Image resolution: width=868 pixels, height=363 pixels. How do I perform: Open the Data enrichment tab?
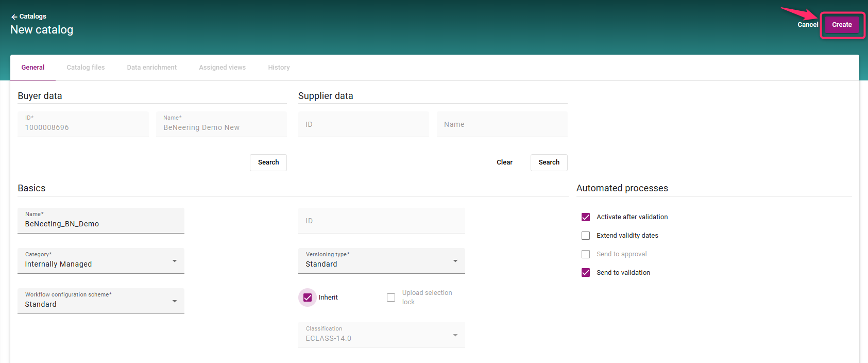click(x=151, y=68)
